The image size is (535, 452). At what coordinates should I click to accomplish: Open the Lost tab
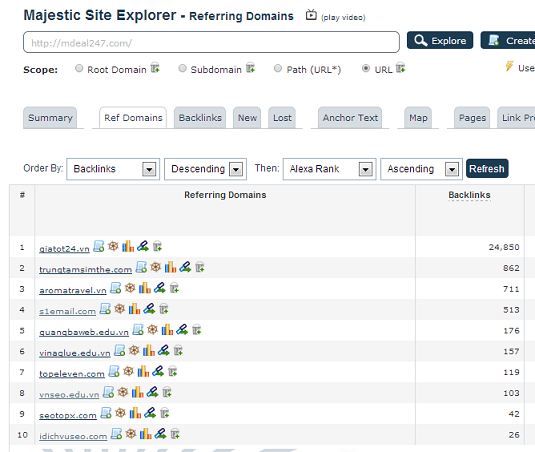point(282,118)
